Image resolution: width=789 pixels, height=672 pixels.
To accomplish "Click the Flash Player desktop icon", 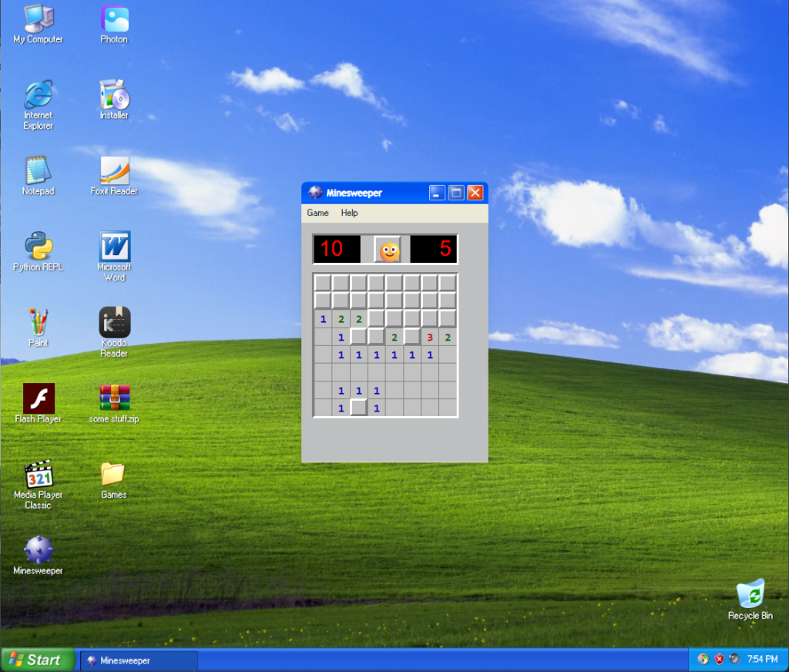I will tap(39, 404).
